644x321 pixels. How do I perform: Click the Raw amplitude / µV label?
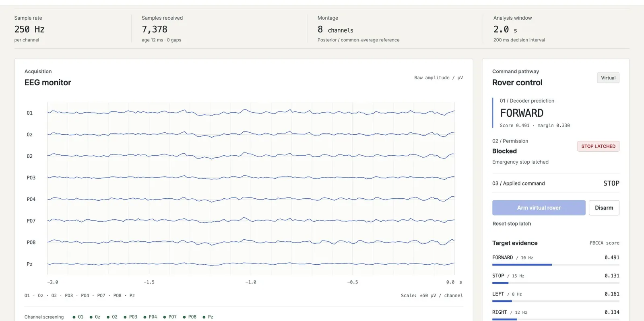click(x=438, y=78)
